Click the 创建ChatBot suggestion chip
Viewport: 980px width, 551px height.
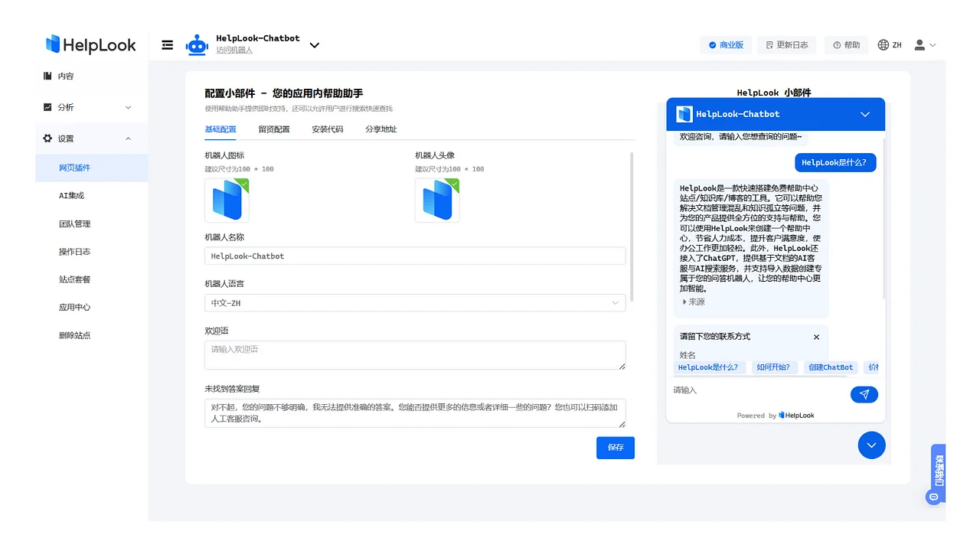point(831,367)
